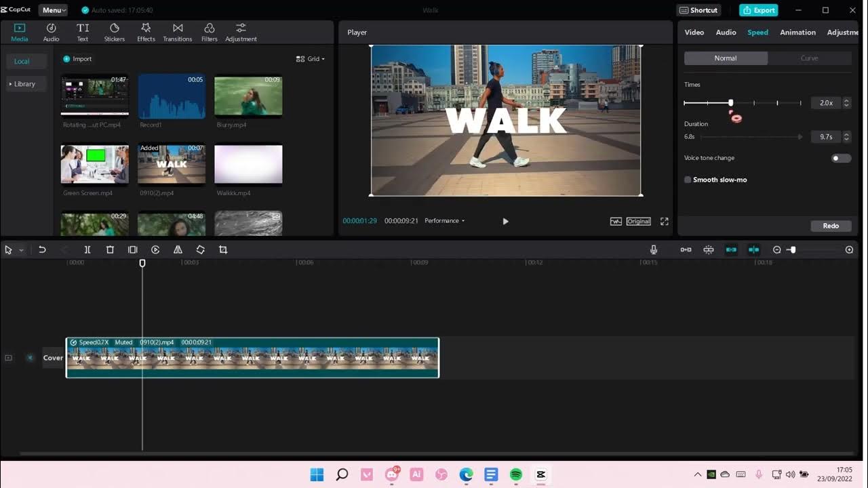Open Microsoft Edge from the taskbar
This screenshot has width=868, height=488.
(x=466, y=474)
